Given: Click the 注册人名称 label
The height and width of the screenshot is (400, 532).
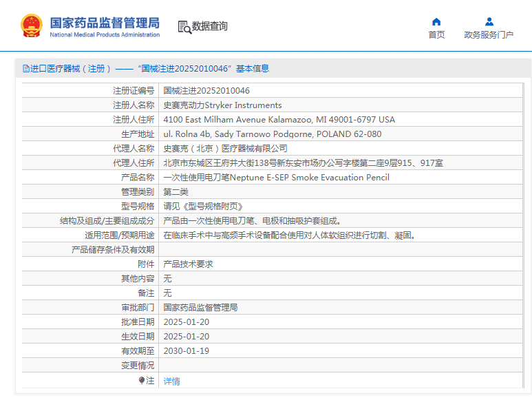Looking at the screenshot, I should click(x=134, y=105).
